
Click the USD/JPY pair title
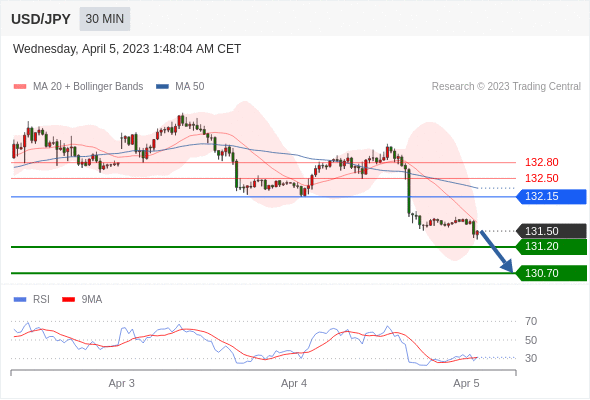click(41, 19)
